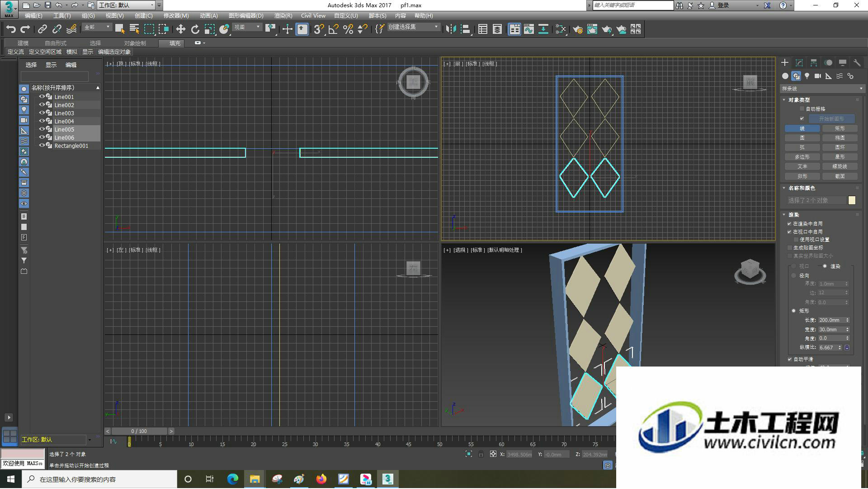This screenshot has height=489, width=868.
Task: Open the Rendered Frame Window
Action: 592,29
